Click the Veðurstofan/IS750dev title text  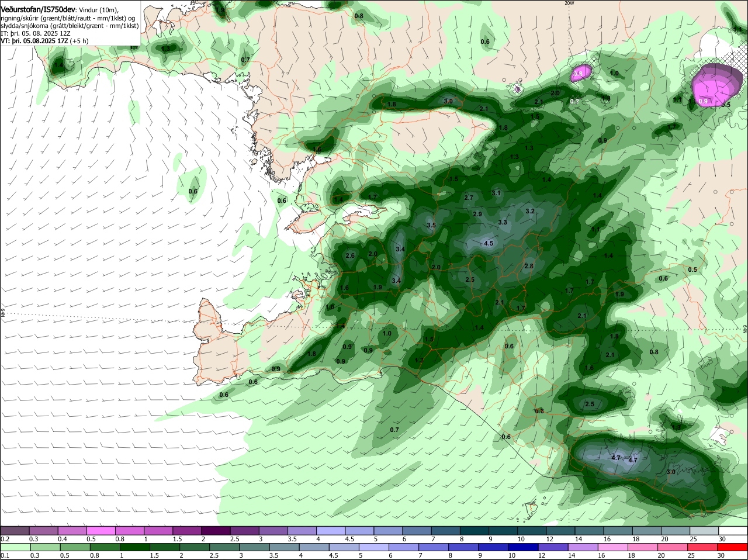(38, 9)
